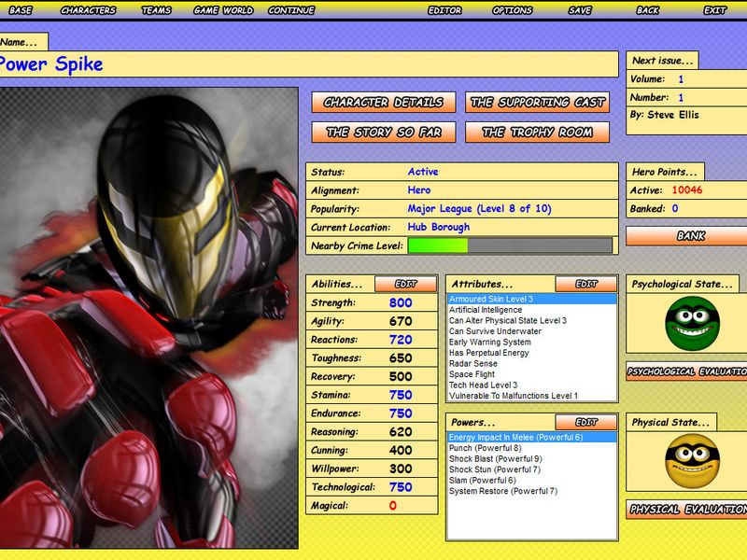This screenshot has width=747, height=560.
Task: Edit the Abilities section
Action: 406,284
